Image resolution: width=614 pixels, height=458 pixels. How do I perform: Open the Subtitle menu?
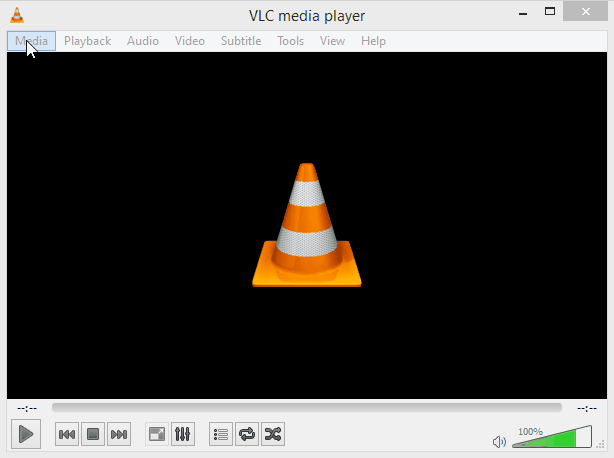click(241, 41)
